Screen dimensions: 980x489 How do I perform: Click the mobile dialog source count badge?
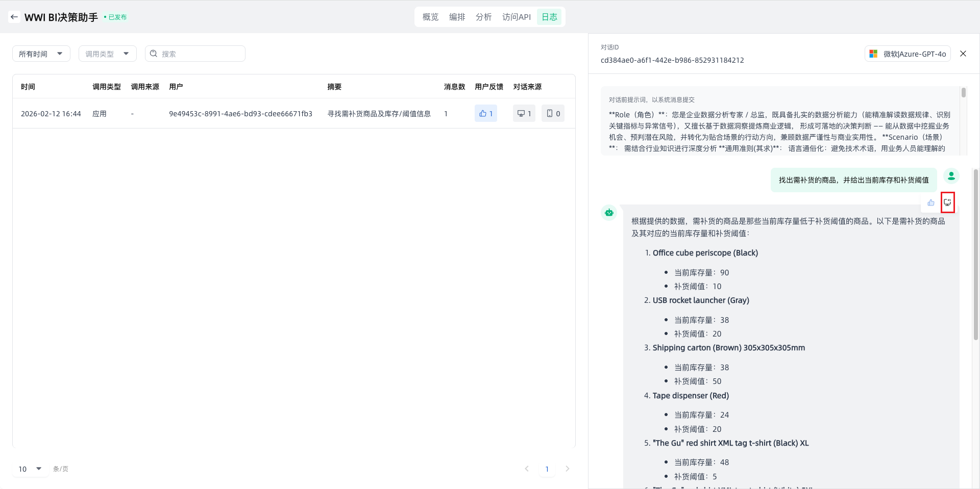click(x=553, y=114)
